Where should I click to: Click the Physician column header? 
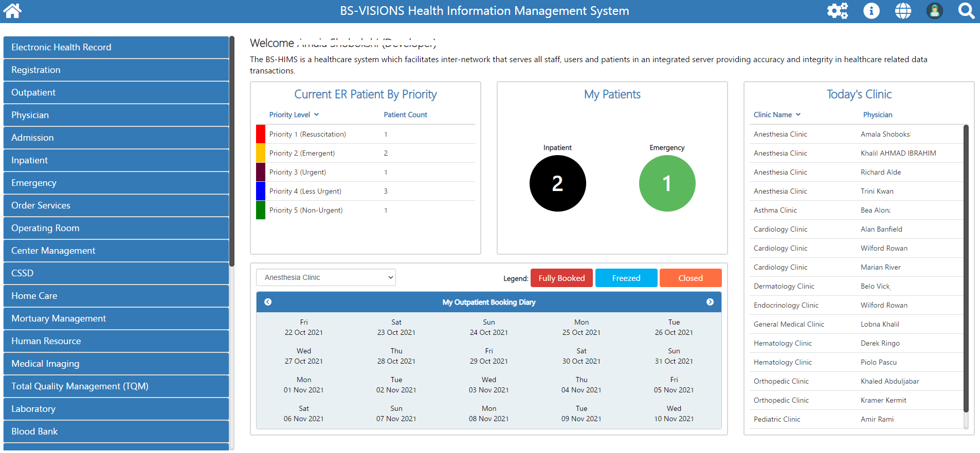pos(878,115)
